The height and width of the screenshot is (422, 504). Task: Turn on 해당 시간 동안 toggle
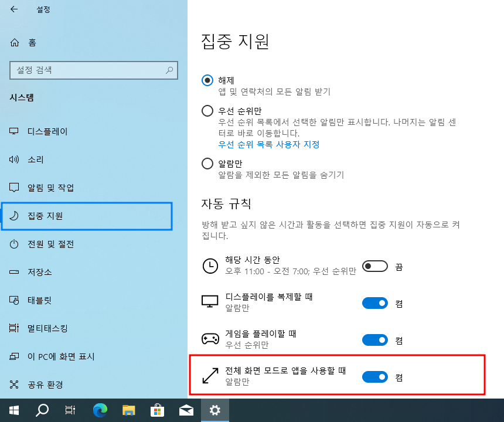point(375,266)
